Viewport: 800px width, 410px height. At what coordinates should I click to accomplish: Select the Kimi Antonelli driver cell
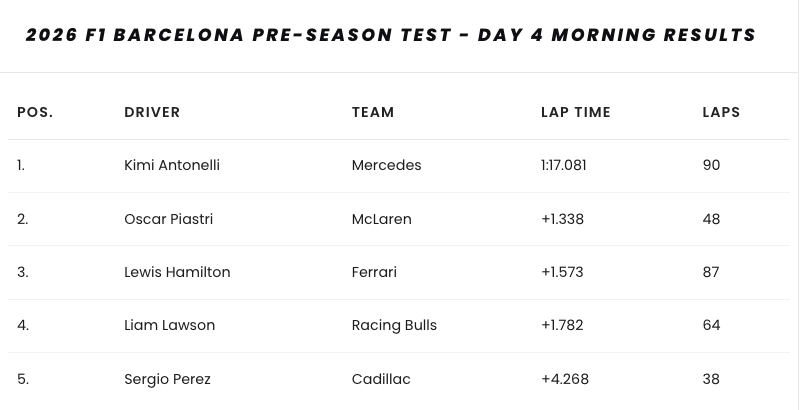coord(172,165)
